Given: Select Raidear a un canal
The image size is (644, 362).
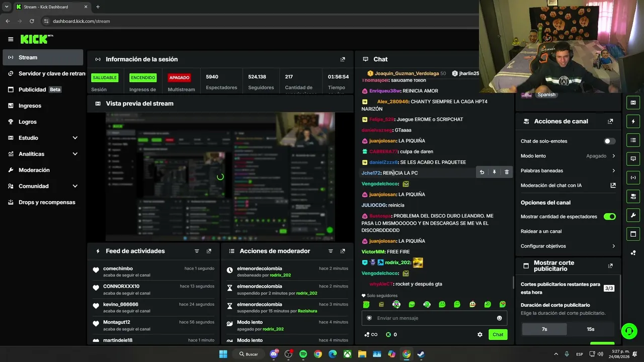Looking at the screenshot, I should pyautogui.click(x=541, y=231).
